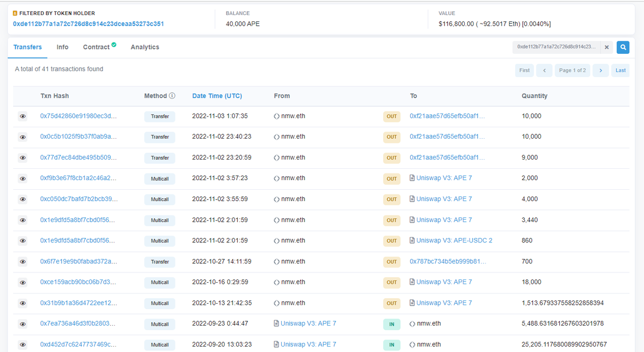The height and width of the screenshot is (352, 644).
Task: Open Uniswap V3: APE 7 in the 3:57:23 row
Action: click(x=444, y=178)
